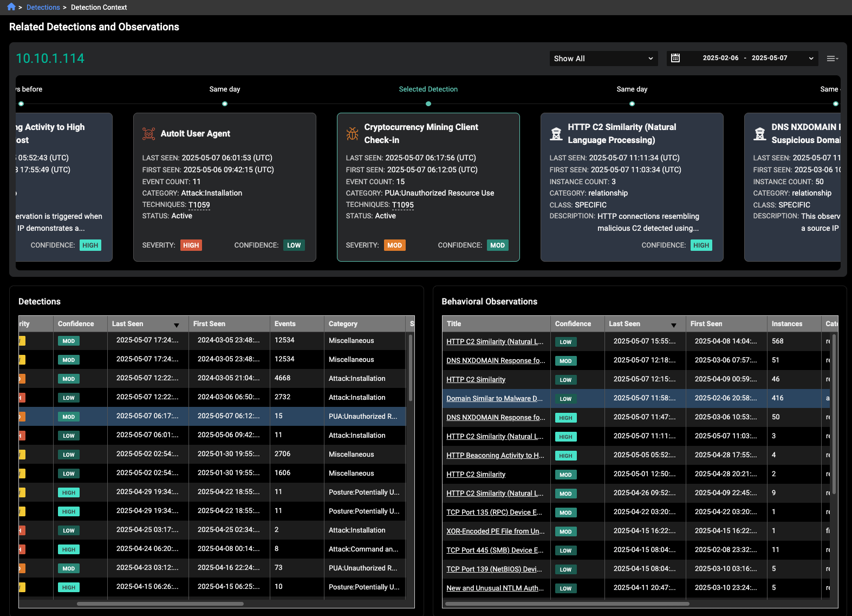Open the Show All filter dropdown
The image size is (852, 616).
coord(603,59)
